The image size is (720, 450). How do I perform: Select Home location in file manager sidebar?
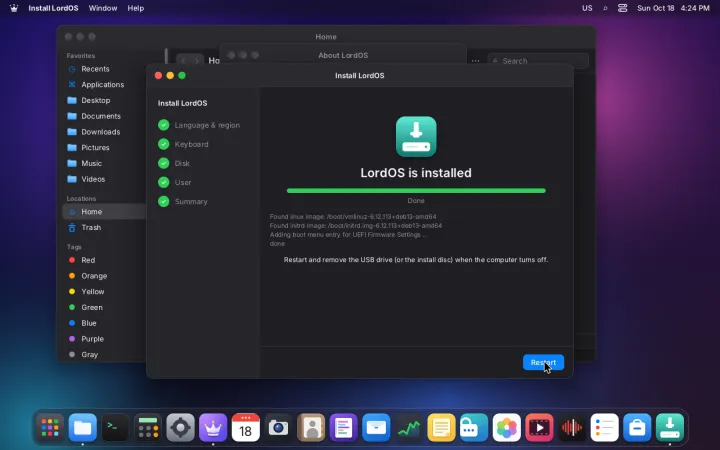104,212
